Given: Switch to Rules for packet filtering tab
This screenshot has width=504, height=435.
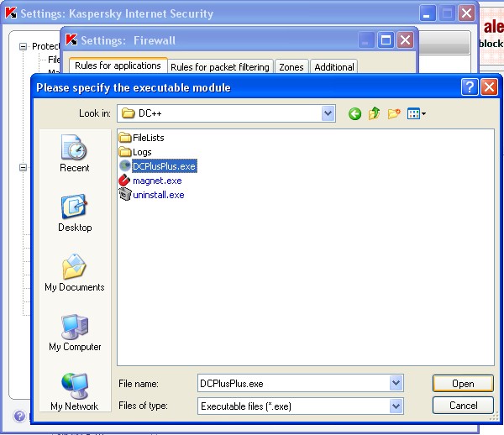Looking at the screenshot, I should point(220,67).
